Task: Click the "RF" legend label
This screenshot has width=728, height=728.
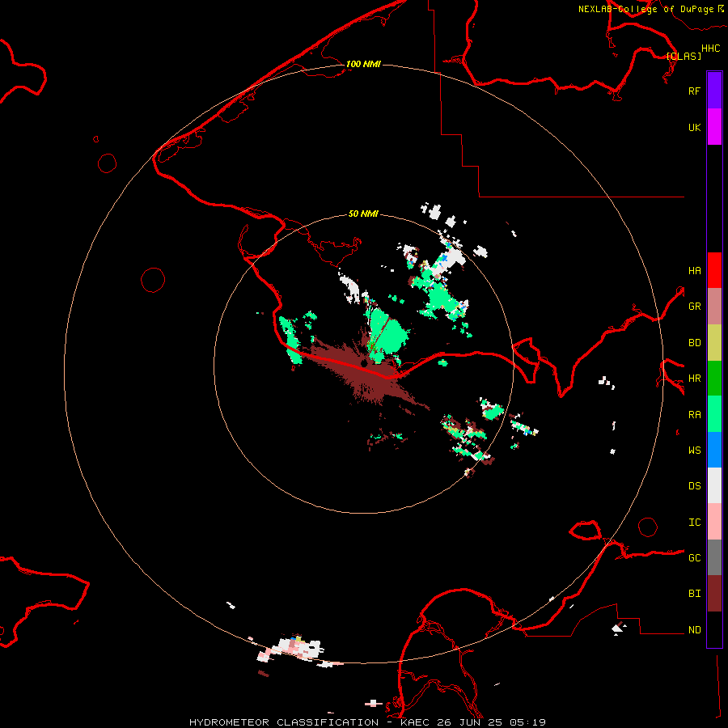Action: coord(694,91)
